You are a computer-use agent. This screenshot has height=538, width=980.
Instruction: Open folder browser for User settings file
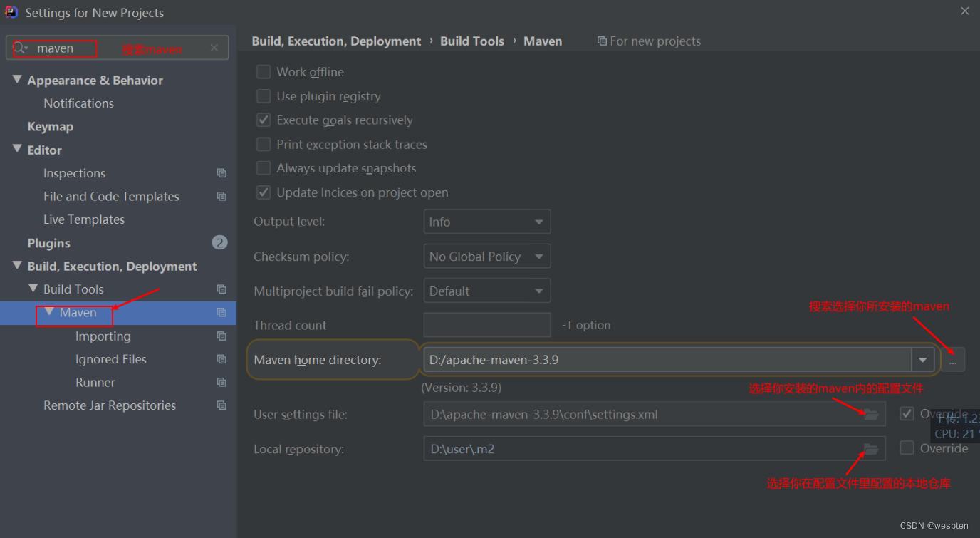[x=871, y=414]
